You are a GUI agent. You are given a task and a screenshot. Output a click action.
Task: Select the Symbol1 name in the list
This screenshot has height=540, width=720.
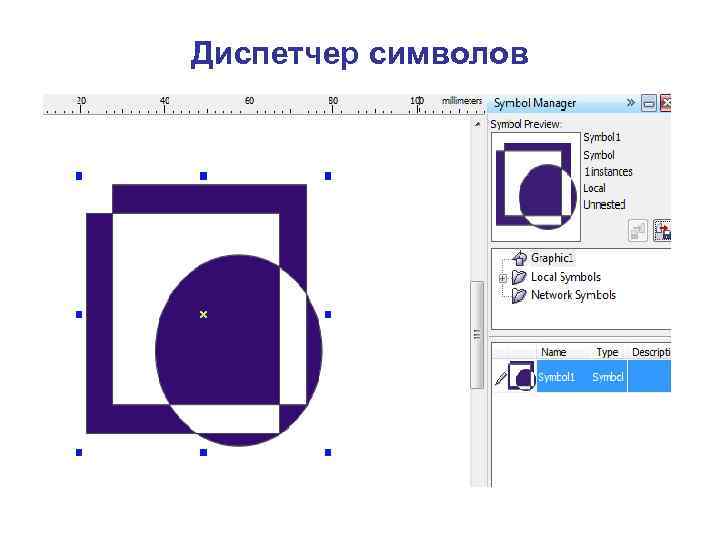pyautogui.click(x=556, y=377)
